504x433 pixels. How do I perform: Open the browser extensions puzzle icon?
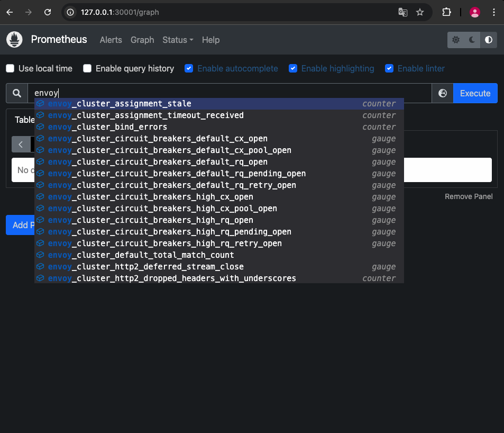click(446, 12)
